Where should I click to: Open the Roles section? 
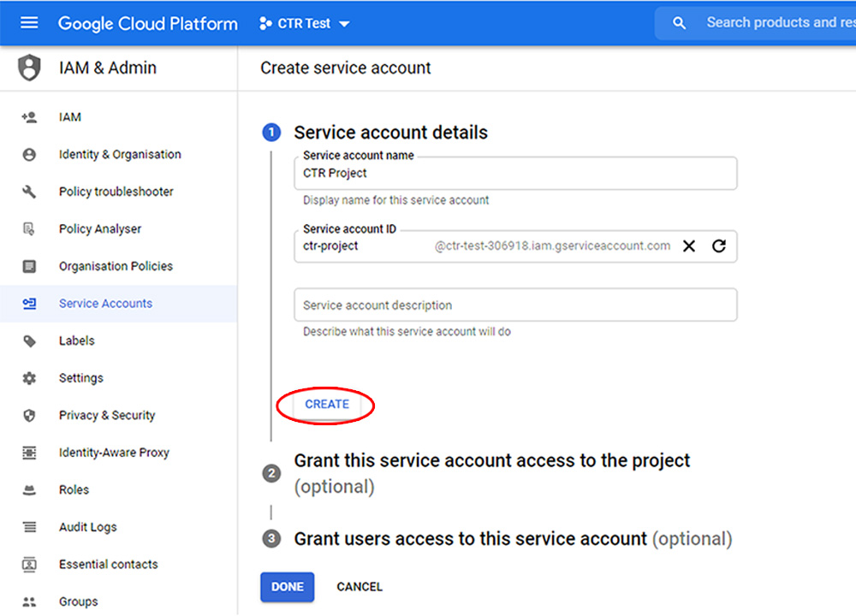click(x=74, y=489)
